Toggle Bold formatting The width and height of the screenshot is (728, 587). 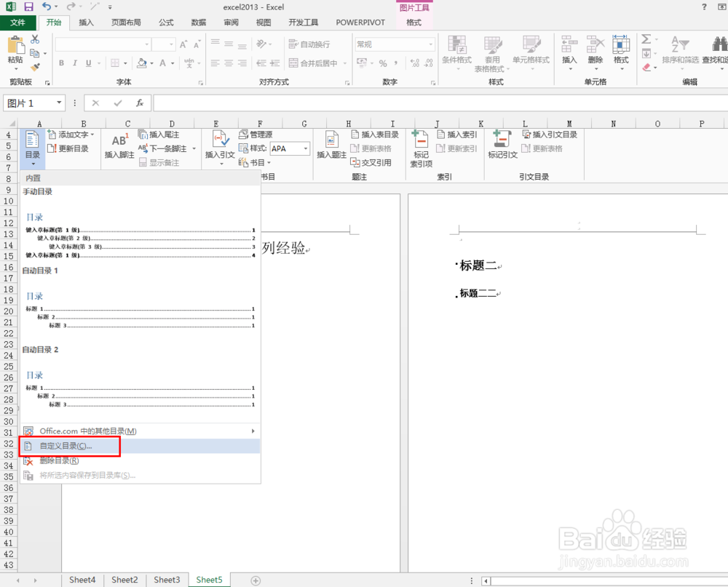point(61,63)
